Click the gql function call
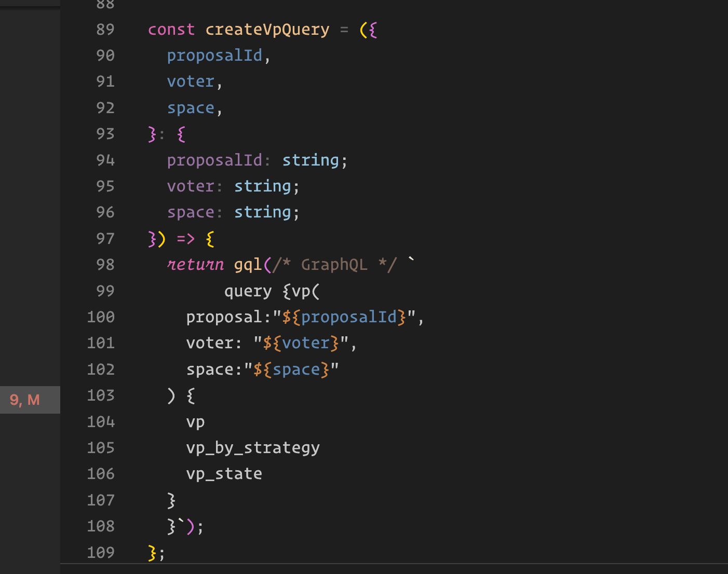The height and width of the screenshot is (574, 728). coord(248,265)
